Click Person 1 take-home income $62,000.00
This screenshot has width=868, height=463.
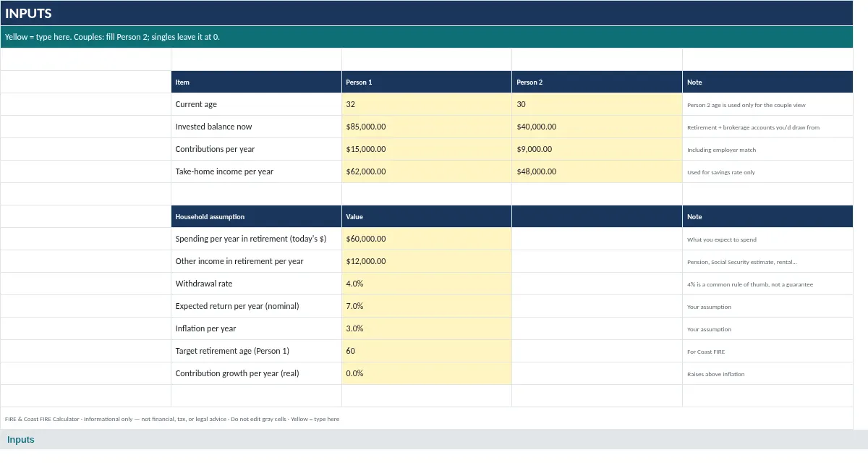(x=427, y=171)
